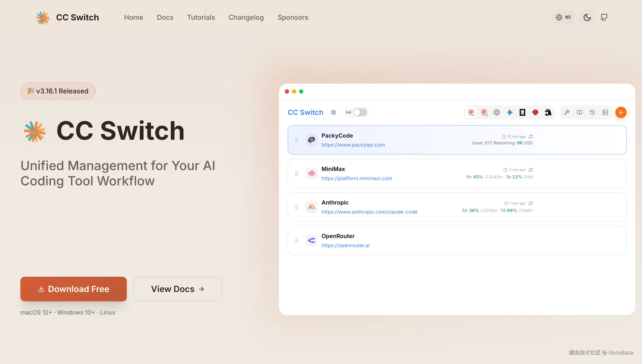This screenshot has height=364, width=642.
Task: Refresh MiniMax usage
Action: 531,170
